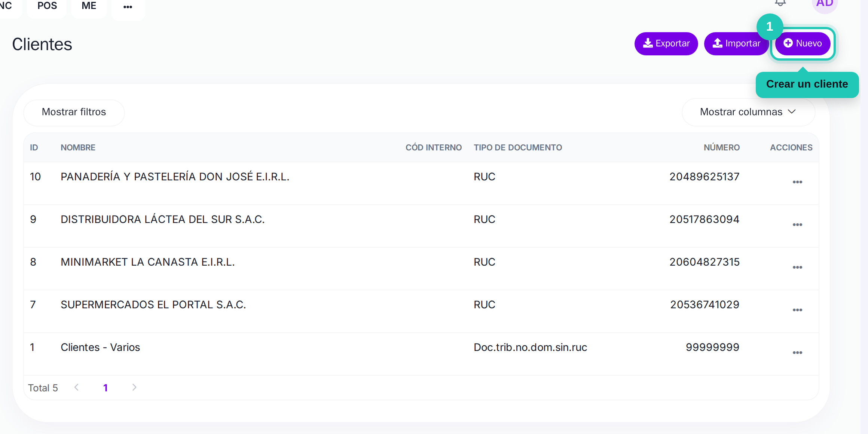Open actions menu for Clientes - Varios
Screen dimensions: 868x434
point(797,353)
